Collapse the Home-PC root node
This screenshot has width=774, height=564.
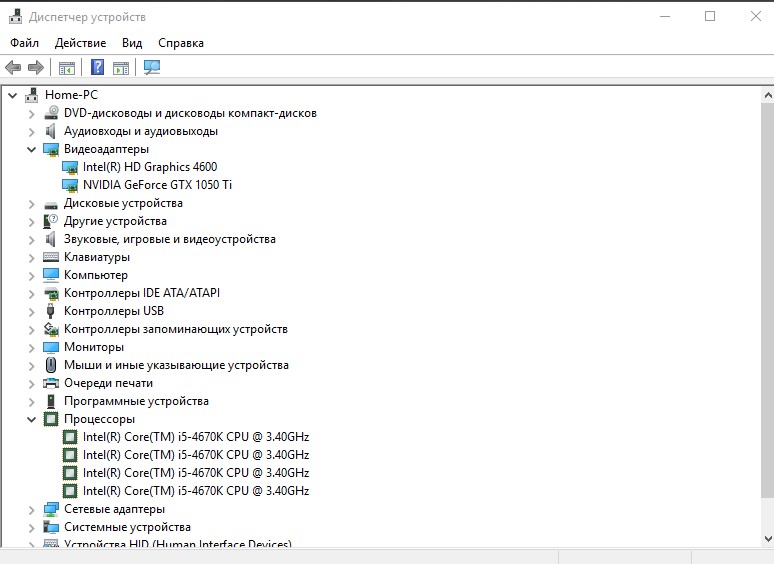pyautogui.click(x=12, y=95)
